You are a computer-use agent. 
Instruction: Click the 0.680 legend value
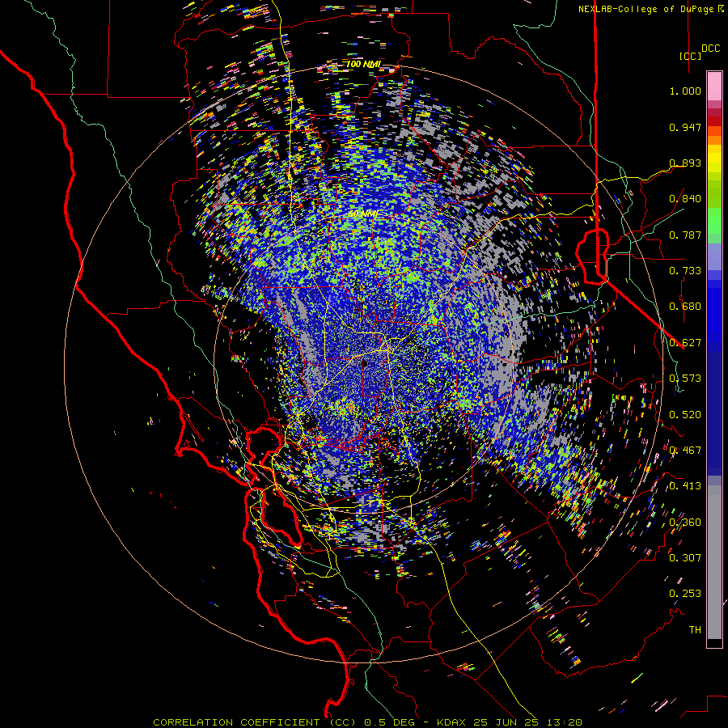click(x=685, y=307)
